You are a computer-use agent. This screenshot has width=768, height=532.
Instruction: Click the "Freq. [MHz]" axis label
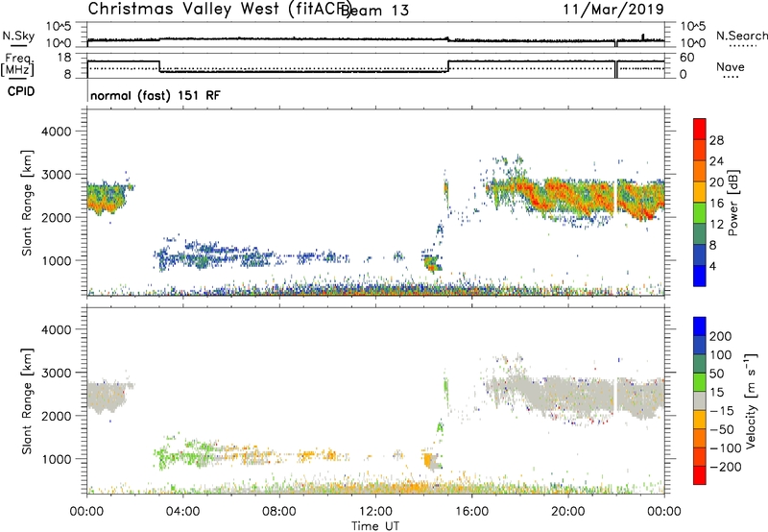coord(17,64)
